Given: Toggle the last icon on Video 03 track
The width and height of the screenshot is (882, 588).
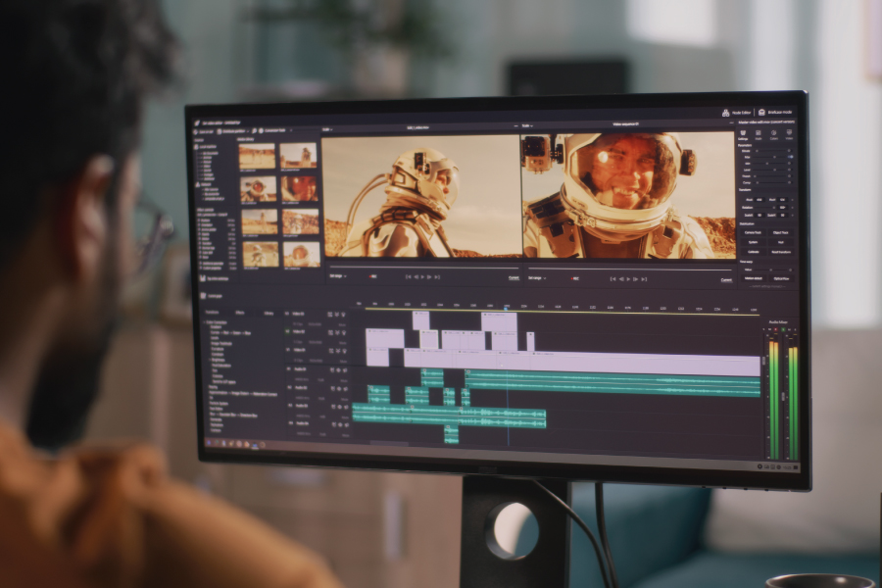Looking at the screenshot, I should tap(343, 314).
